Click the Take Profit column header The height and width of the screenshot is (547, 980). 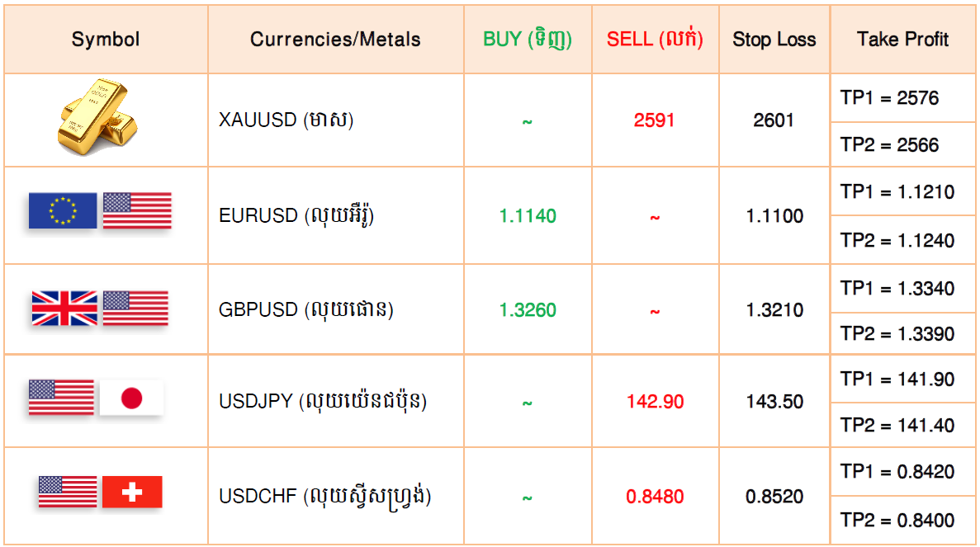click(902, 40)
